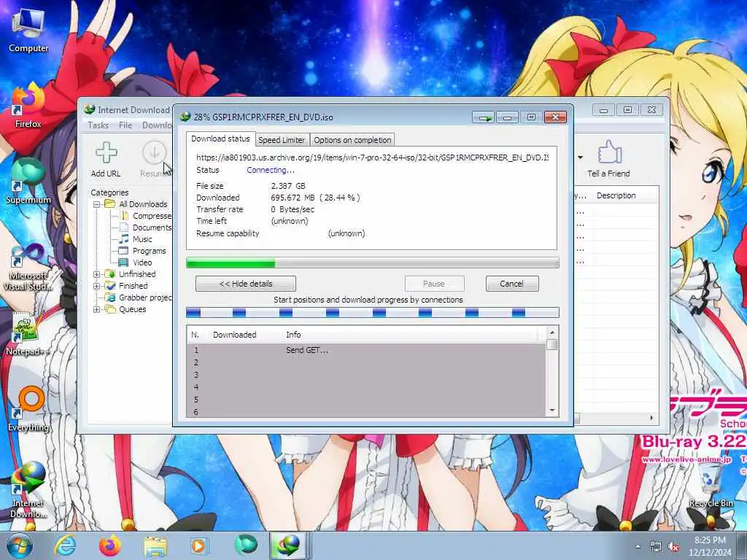Open Computer desktop icon

pos(28,31)
